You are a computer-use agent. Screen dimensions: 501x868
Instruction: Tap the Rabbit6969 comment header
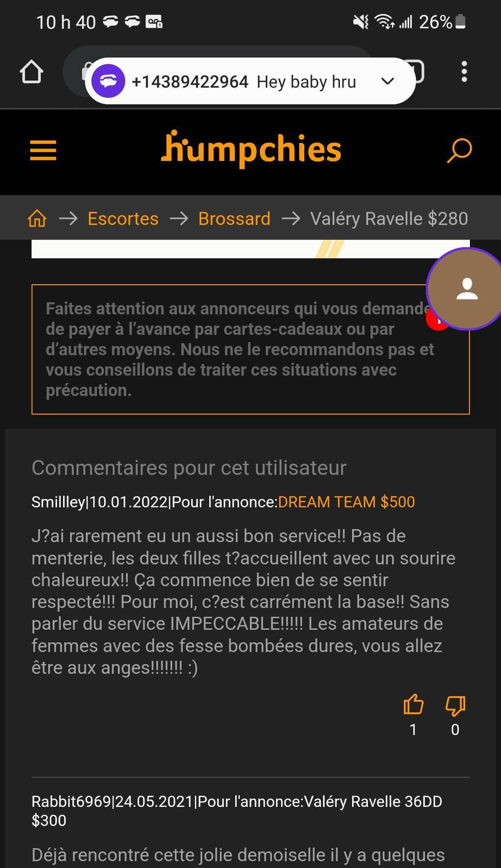pyautogui.click(x=237, y=811)
